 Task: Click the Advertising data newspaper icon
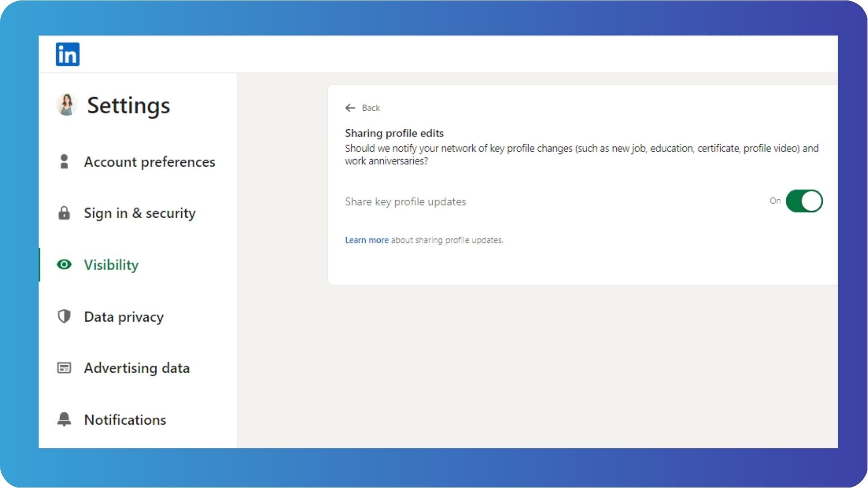click(64, 368)
